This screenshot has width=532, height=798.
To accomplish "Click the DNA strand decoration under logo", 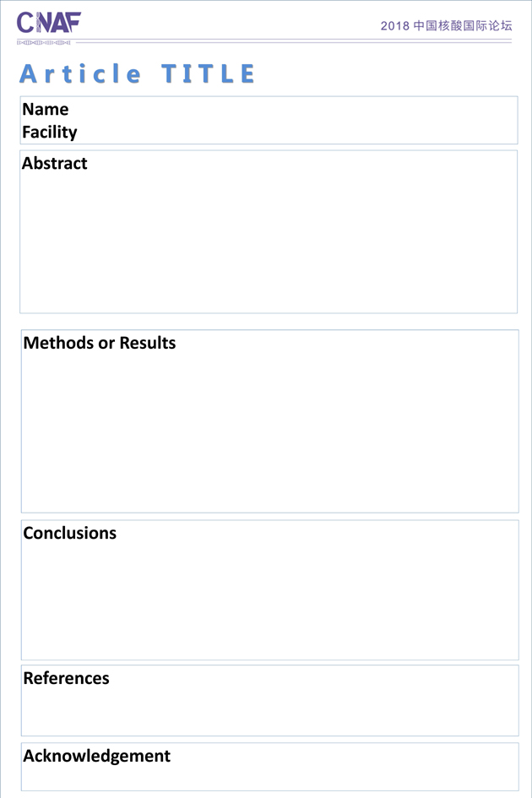I will point(44,43).
